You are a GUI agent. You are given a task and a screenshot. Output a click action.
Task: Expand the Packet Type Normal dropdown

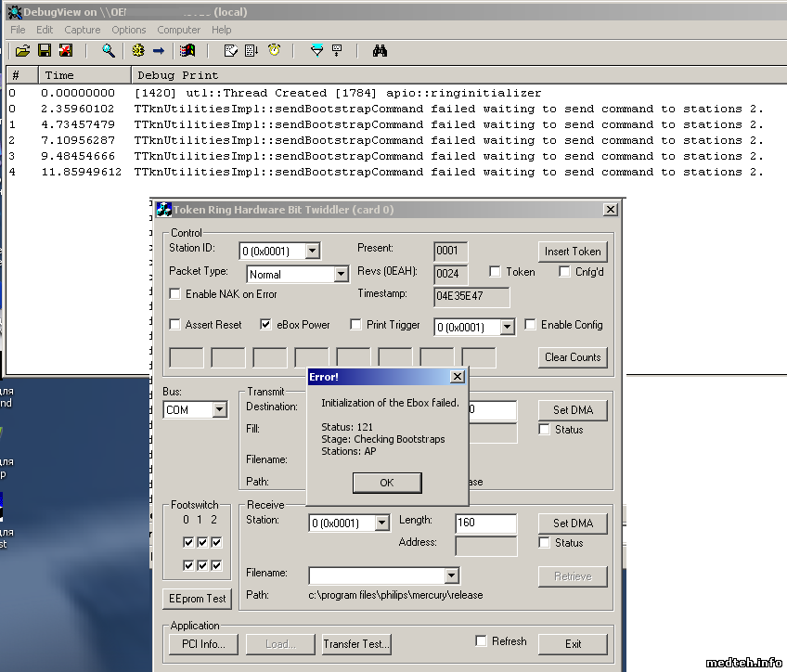pyautogui.click(x=341, y=275)
